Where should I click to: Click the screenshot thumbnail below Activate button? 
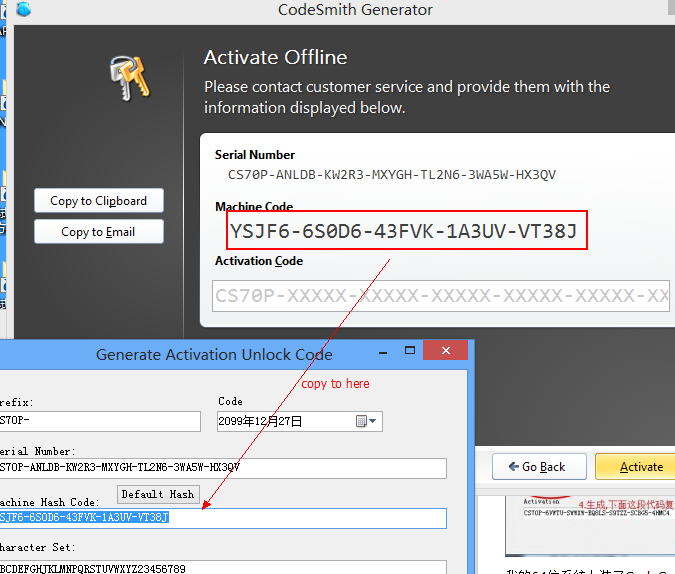tap(590, 526)
